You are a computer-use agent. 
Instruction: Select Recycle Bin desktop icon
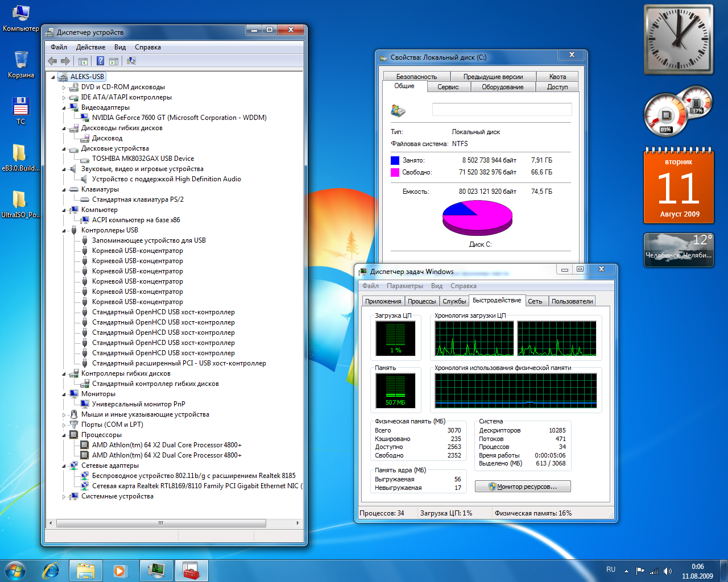coord(21,64)
